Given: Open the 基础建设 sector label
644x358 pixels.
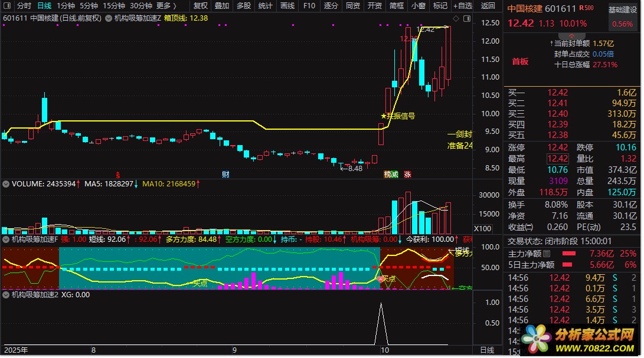Looking at the screenshot, I should pos(622,10).
